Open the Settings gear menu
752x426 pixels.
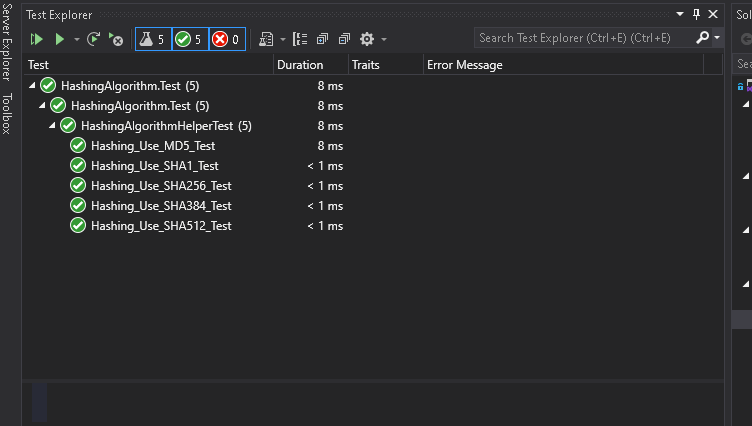tap(367, 39)
